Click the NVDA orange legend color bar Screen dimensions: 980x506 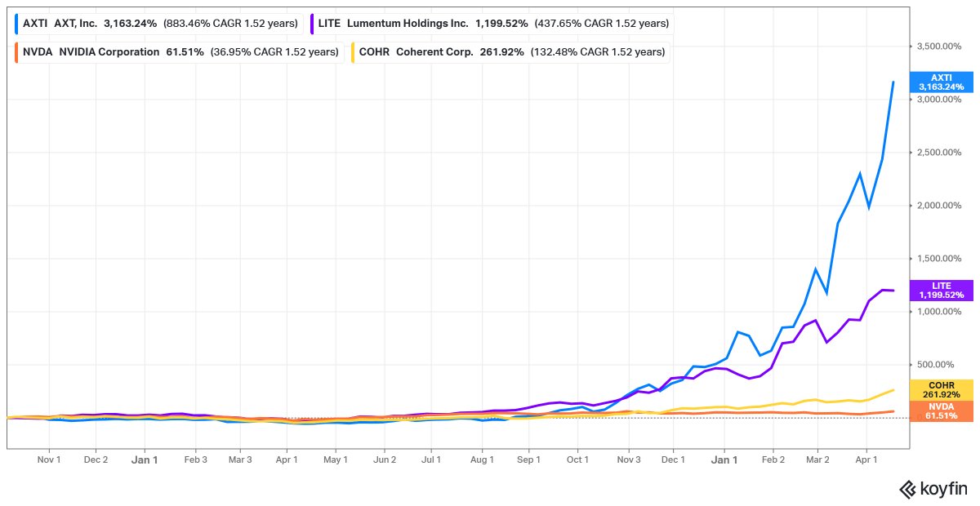[x=17, y=52]
